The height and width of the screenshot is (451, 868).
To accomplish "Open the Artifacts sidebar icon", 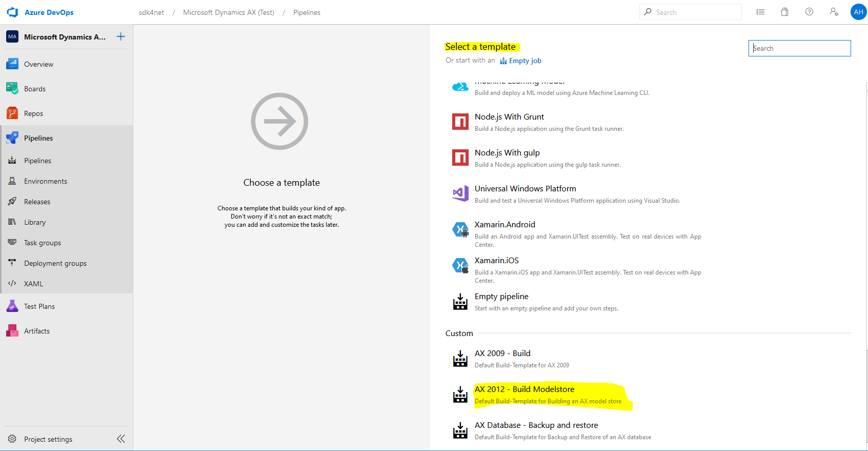I will pos(12,331).
